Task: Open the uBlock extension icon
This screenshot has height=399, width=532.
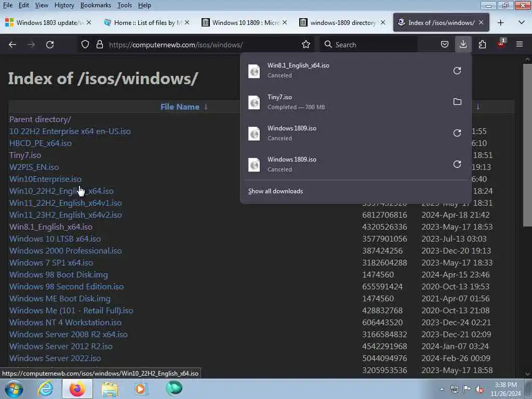Action: (501, 45)
